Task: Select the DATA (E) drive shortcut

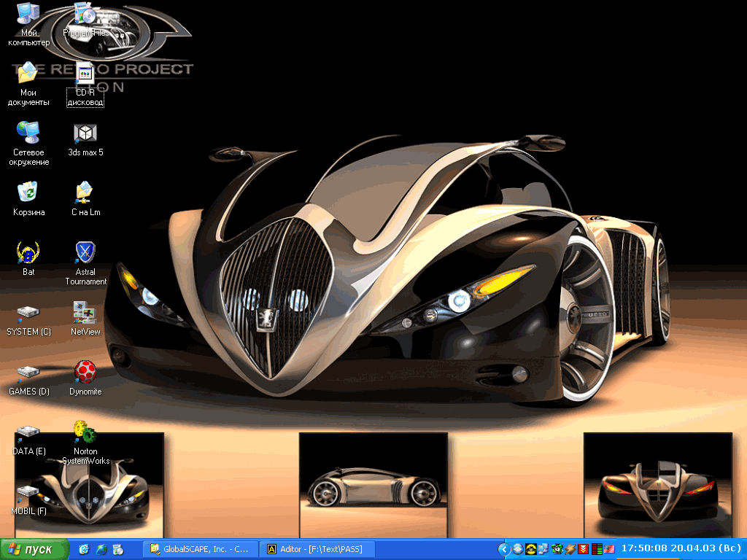Action: tap(28, 439)
